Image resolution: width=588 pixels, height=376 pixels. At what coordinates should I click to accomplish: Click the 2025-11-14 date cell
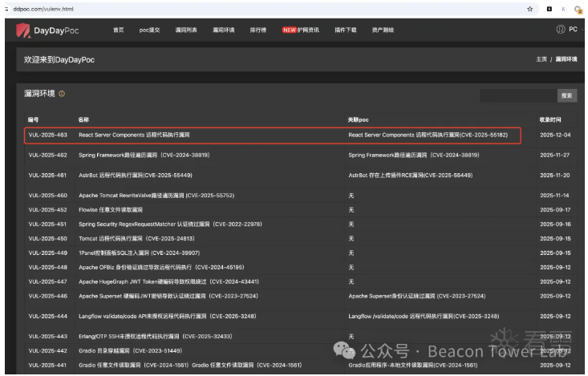pos(554,196)
